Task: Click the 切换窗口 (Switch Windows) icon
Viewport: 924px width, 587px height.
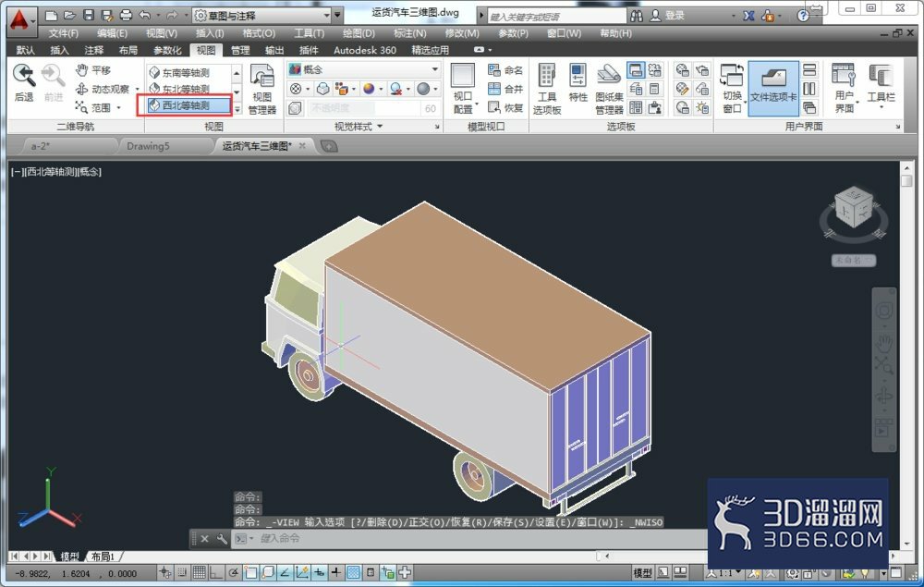Action: click(732, 89)
